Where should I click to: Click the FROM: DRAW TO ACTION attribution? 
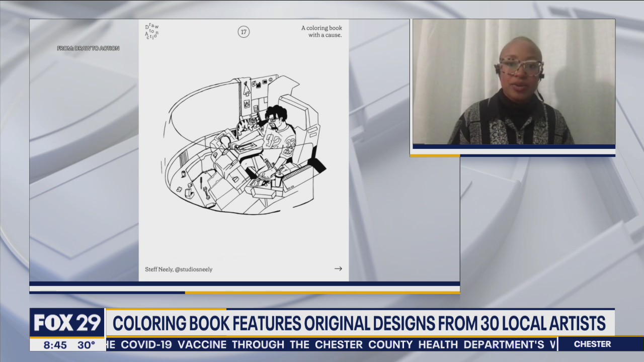coord(89,48)
